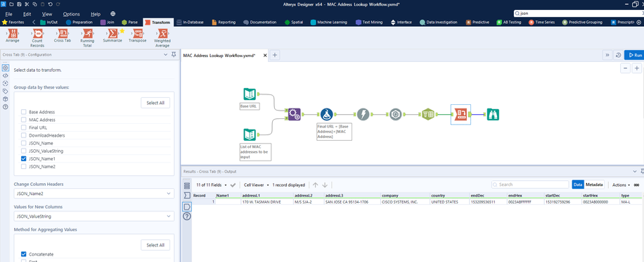The height and width of the screenshot is (262, 644).
Task: Select the Append Fields tool on canvas
Action: pos(294,114)
